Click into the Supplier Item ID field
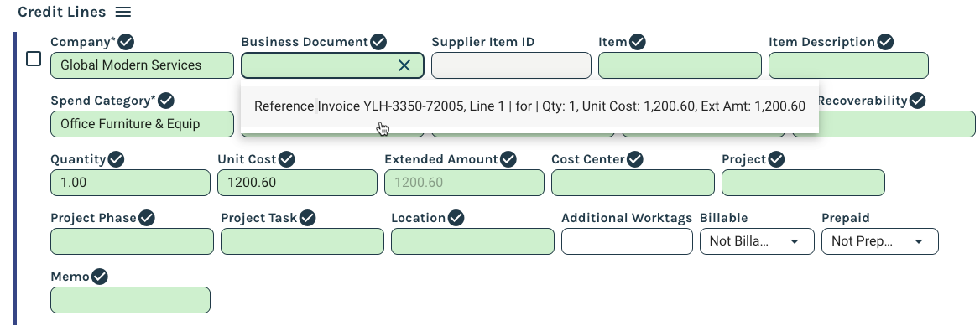This screenshot has width=980, height=331. coord(511,65)
